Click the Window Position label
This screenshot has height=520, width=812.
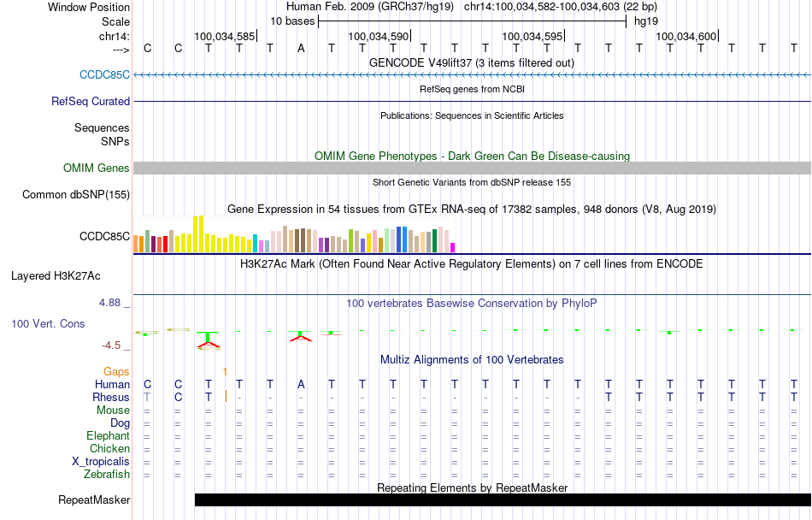(89, 7)
